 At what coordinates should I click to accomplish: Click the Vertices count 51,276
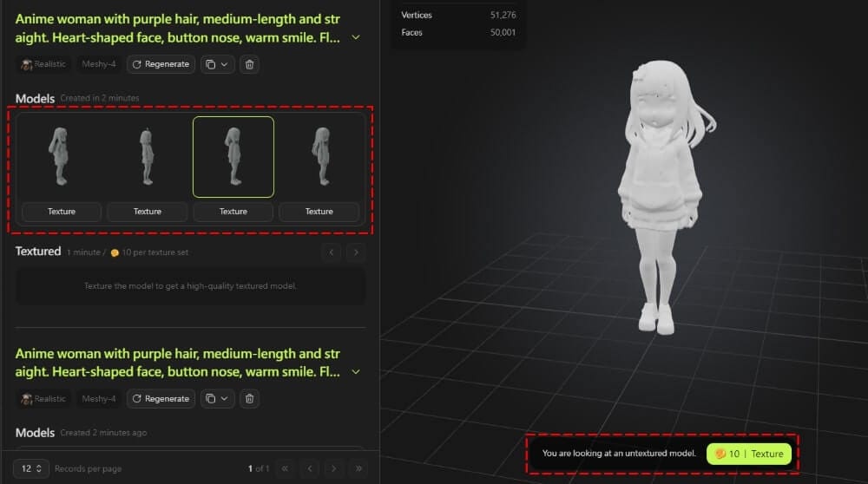click(503, 15)
